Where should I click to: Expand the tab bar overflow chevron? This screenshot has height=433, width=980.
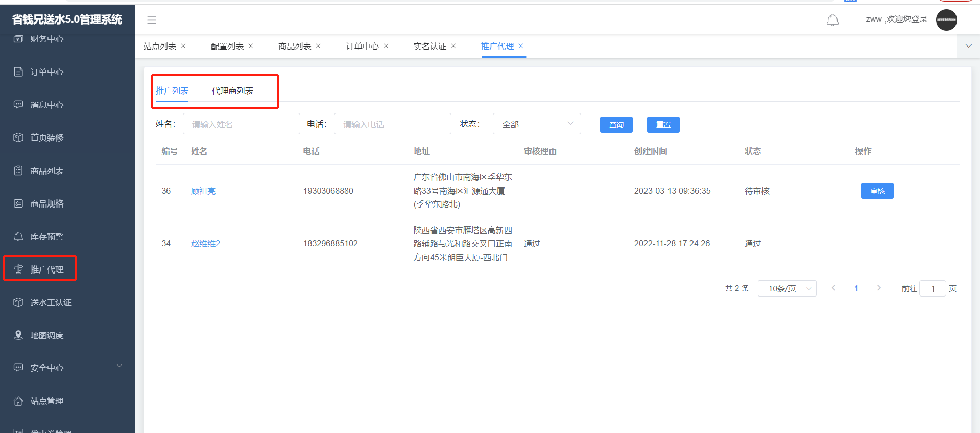pyautogui.click(x=968, y=46)
